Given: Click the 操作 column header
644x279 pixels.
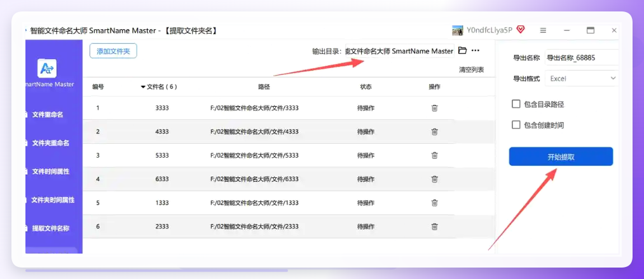Looking at the screenshot, I should (434, 87).
